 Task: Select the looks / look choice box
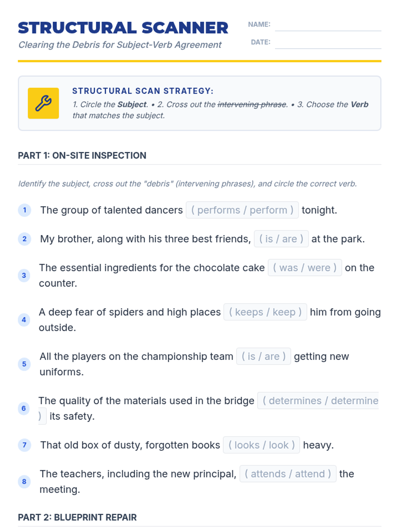[261, 445]
